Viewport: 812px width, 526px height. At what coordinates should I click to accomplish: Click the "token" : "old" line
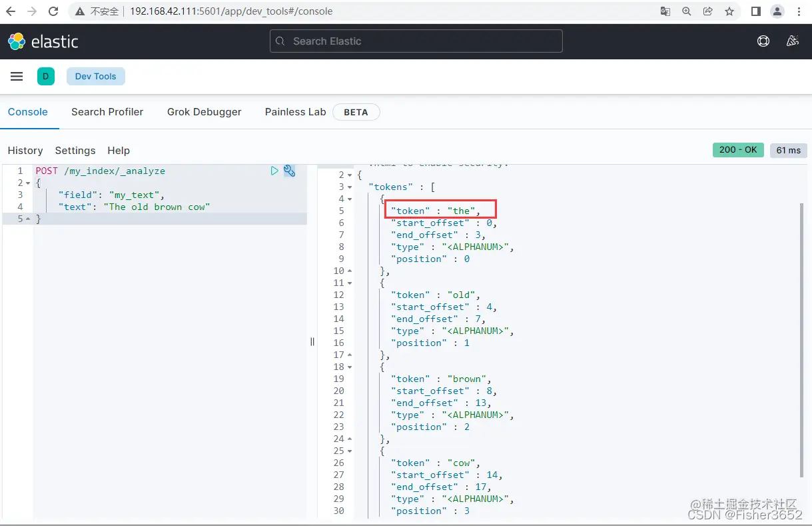(x=436, y=295)
